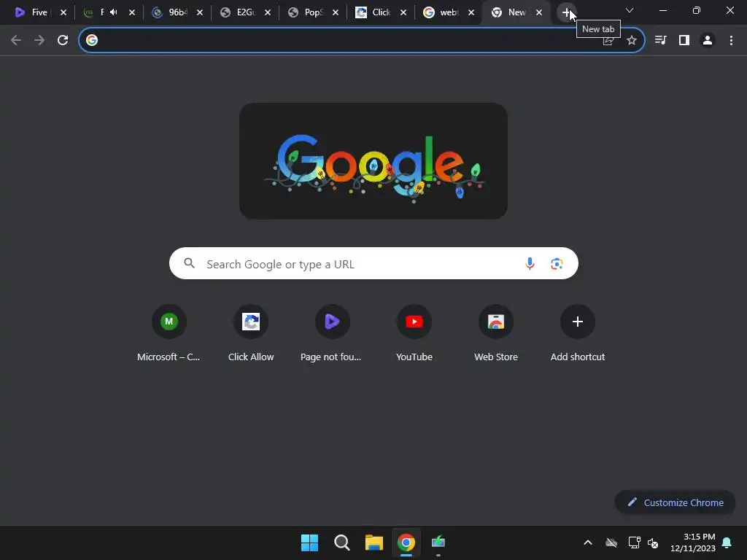Show hidden system tray icons
The width and height of the screenshot is (747, 560).
click(588, 542)
